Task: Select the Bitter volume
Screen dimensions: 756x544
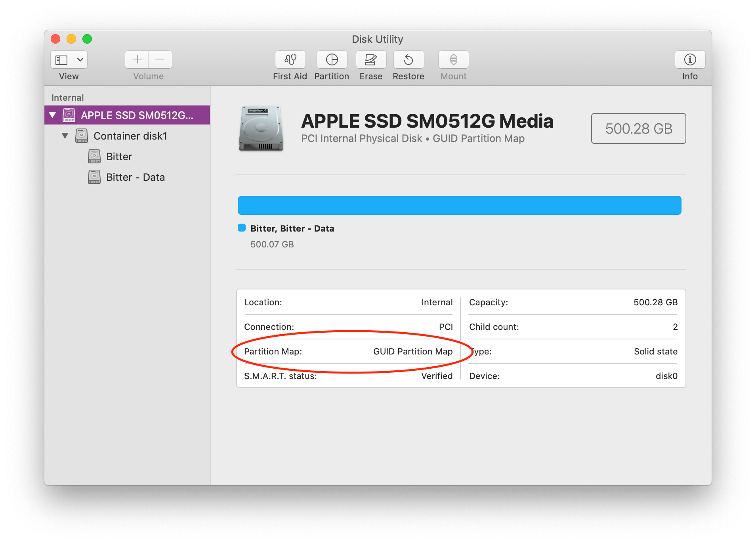Action: pos(119,156)
